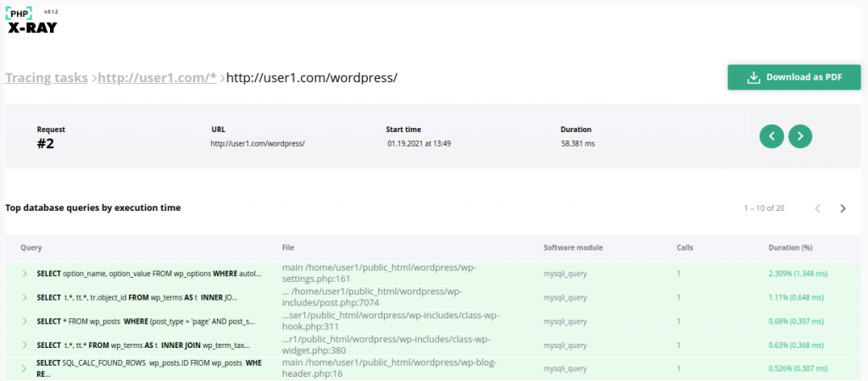Go to previous page of database queries
Image resolution: width=868 pixels, height=381 pixels.
point(818,208)
